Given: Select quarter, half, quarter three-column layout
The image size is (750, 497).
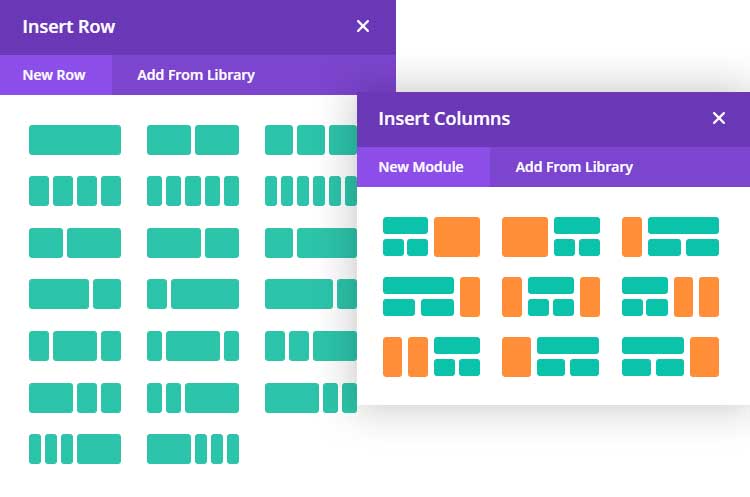Looking at the screenshot, I should [x=75, y=345].
